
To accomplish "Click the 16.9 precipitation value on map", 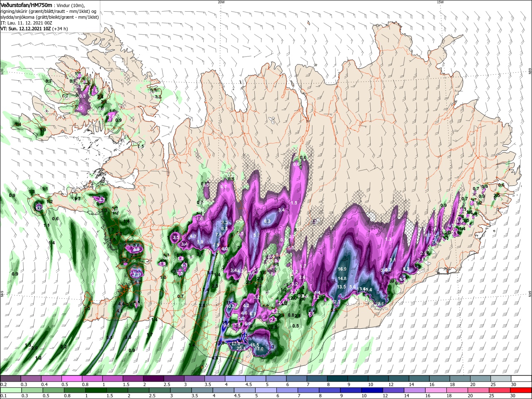I will tap(342, 269).
